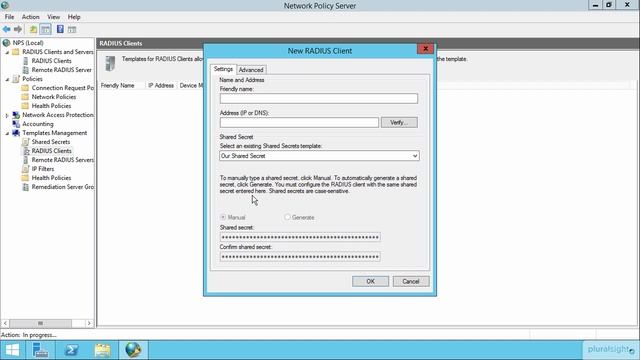Collapse RADIUS Clients and Servers tree node
The height and width of the screenshot is (360, 640).
coord(7,52)
